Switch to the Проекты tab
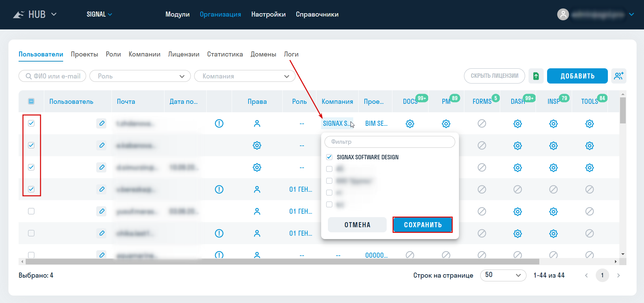644x303 pixels. (x=84, y=54)
